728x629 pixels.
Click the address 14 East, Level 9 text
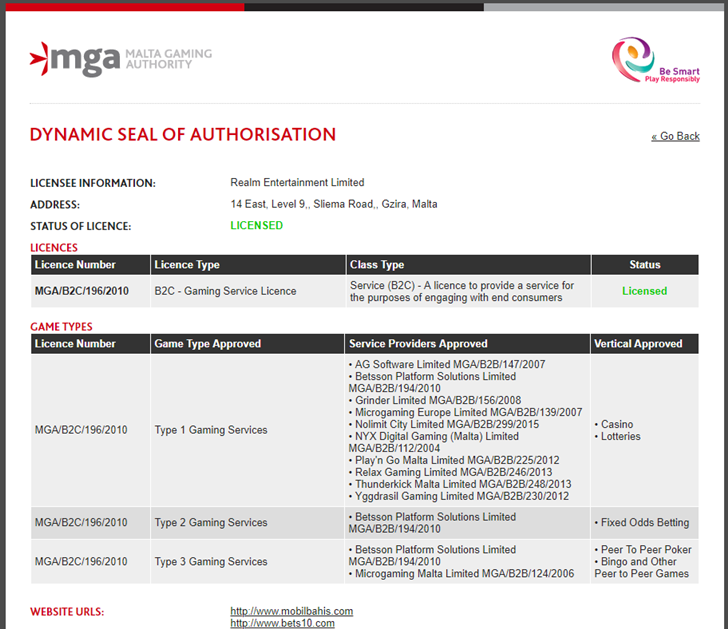(x=334, y=204)
